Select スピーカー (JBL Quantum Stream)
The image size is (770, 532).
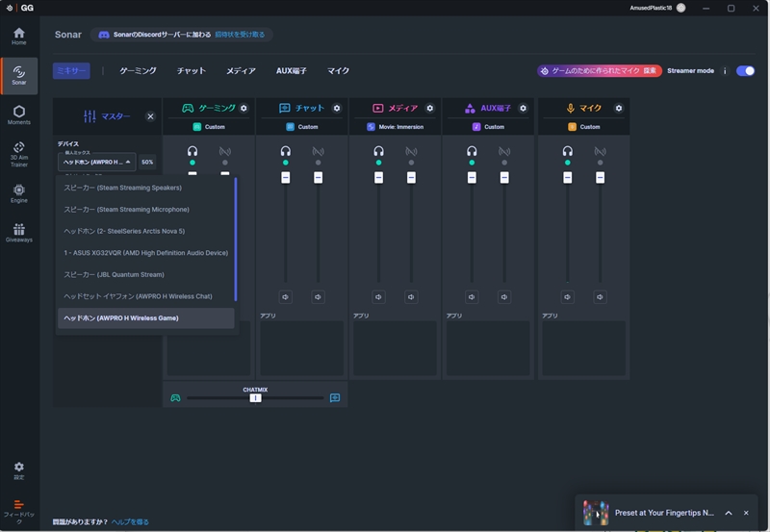click(146, 275)
